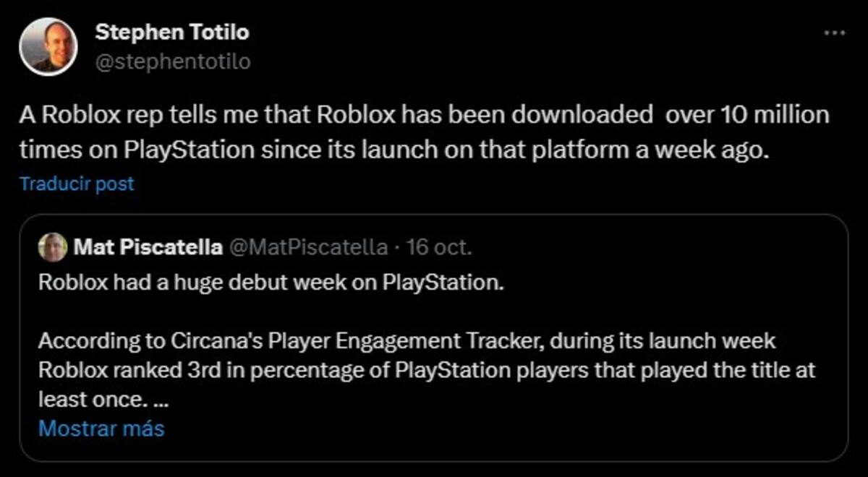The image size is (868, 477).
Task: Click the 'Roblox ranked 3rd in percentage' line
Action: (427, 370)
